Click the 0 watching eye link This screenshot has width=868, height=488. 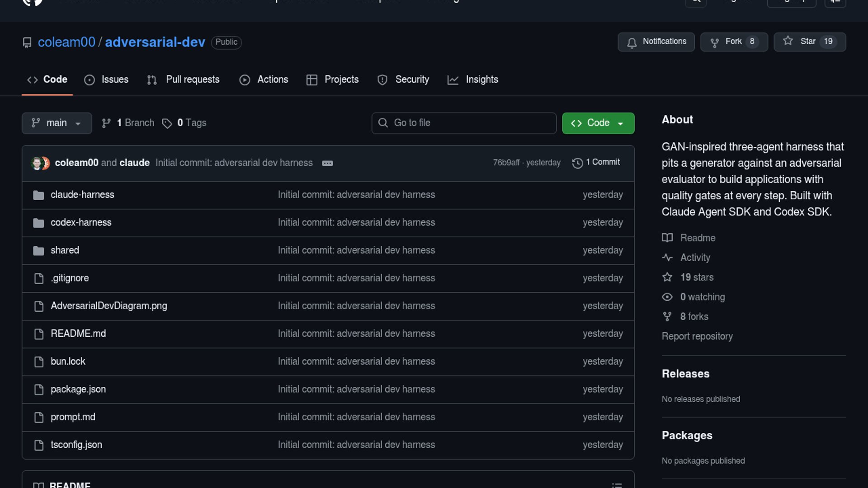pos(667,297)
